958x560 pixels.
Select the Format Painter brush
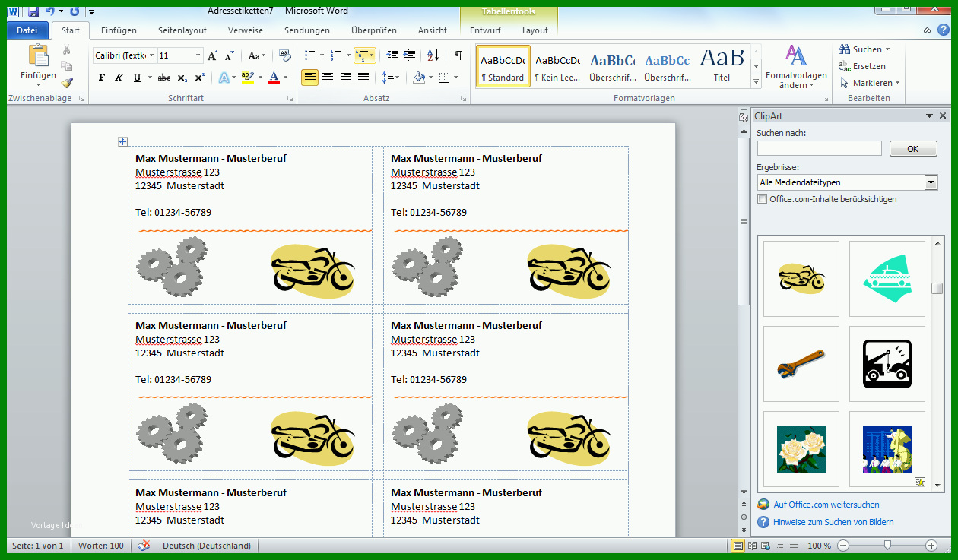(x=67, y=83)
